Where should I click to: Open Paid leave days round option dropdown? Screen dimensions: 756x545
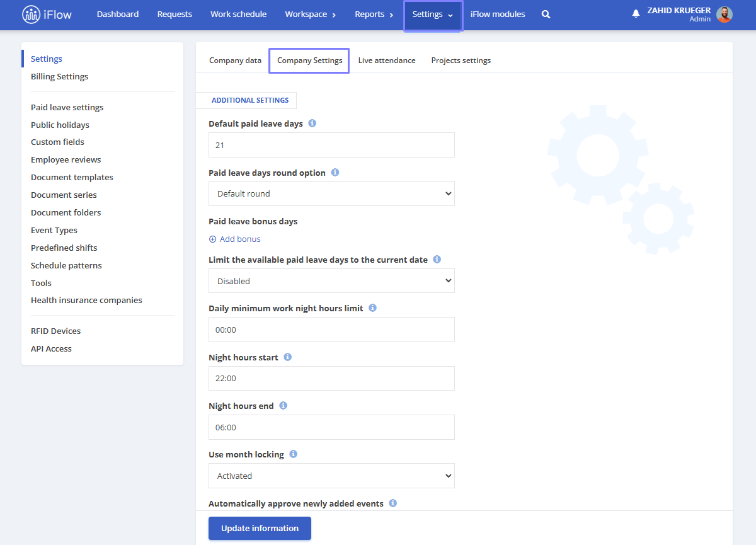(x=331, y=193)
